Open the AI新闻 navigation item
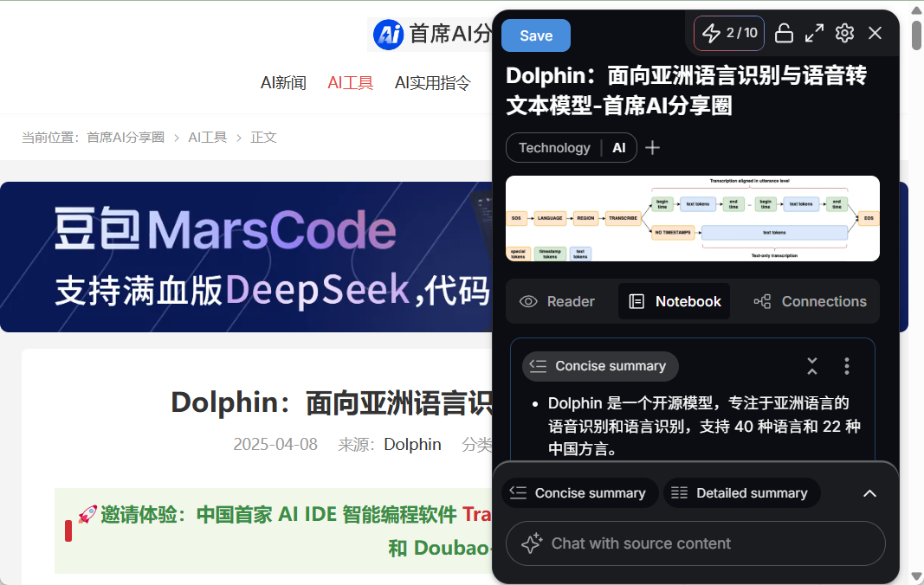924x585 pixels. (x=283, y=83)
